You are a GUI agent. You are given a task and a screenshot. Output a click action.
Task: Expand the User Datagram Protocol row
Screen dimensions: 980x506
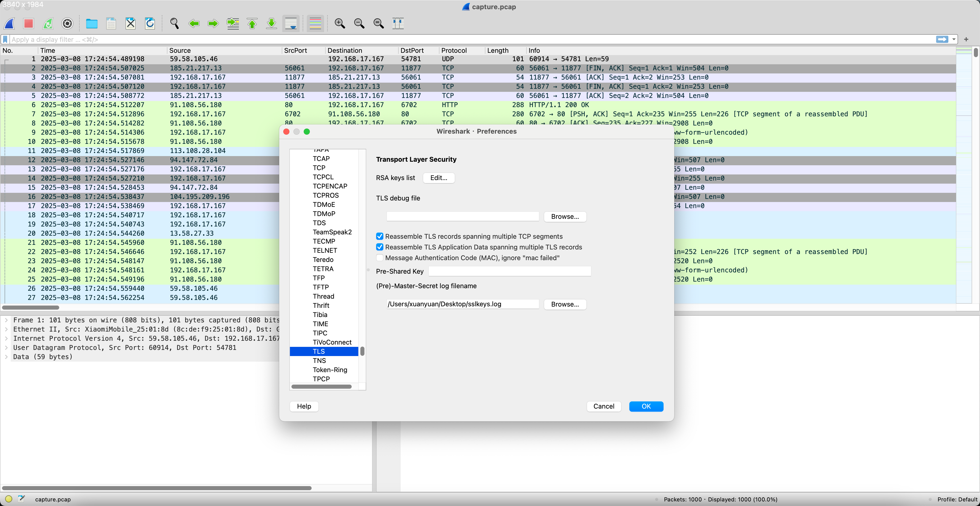pyautogui.click(x=6, y=347)
